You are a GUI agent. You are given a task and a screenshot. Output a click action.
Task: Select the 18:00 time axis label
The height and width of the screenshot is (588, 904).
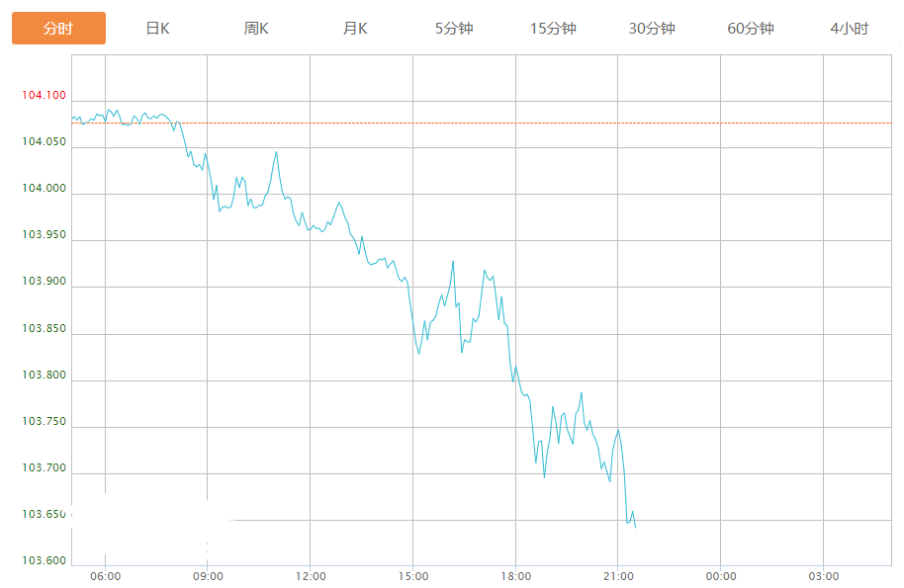pyautogui.click(x=515, y=576)
